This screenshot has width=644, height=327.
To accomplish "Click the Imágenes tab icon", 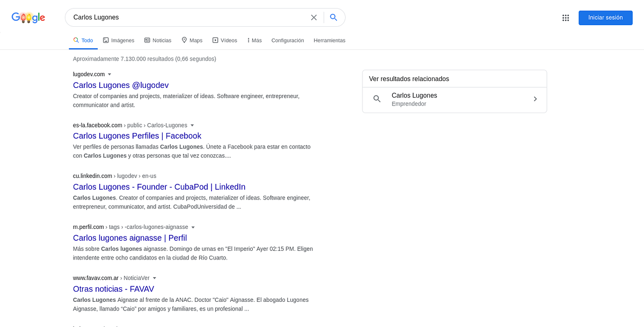I will pyautogui.click(x=106, y=40).
